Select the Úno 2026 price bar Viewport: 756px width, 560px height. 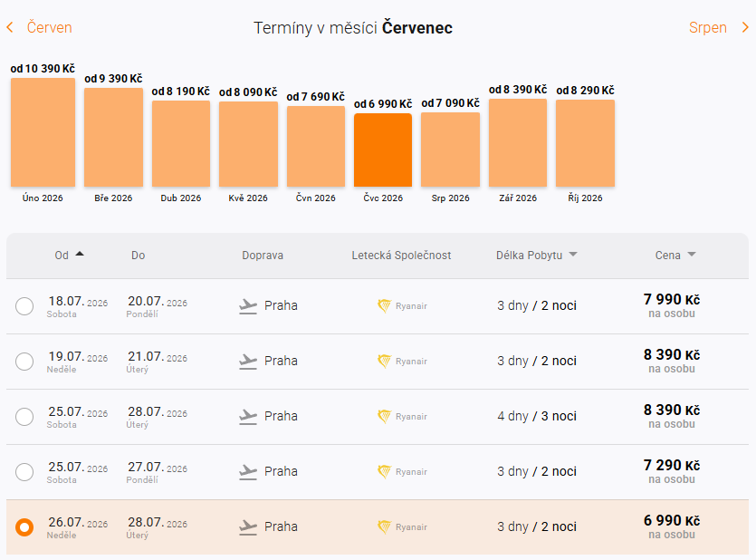click(43, 132)
